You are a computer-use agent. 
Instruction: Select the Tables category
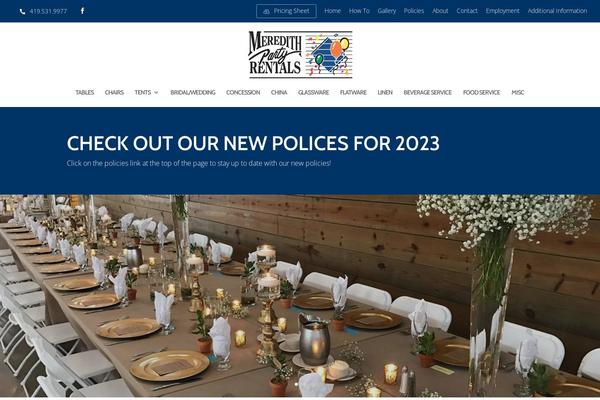coord(85,92)
